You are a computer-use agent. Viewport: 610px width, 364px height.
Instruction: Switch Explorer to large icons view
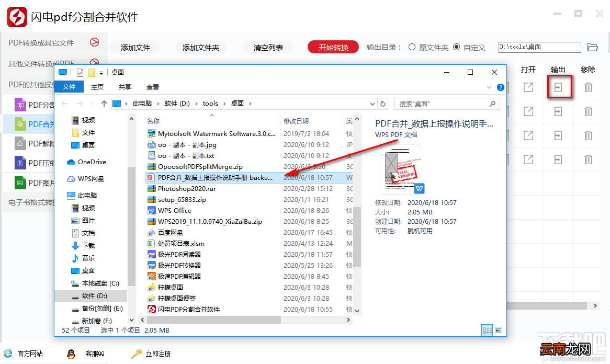point(499,330)
